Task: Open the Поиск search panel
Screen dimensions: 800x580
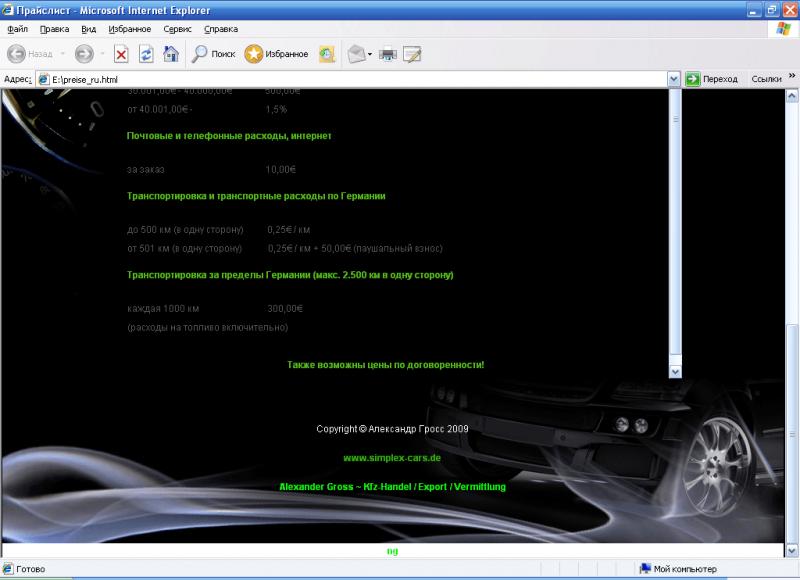Action: (x=213, y=54)
